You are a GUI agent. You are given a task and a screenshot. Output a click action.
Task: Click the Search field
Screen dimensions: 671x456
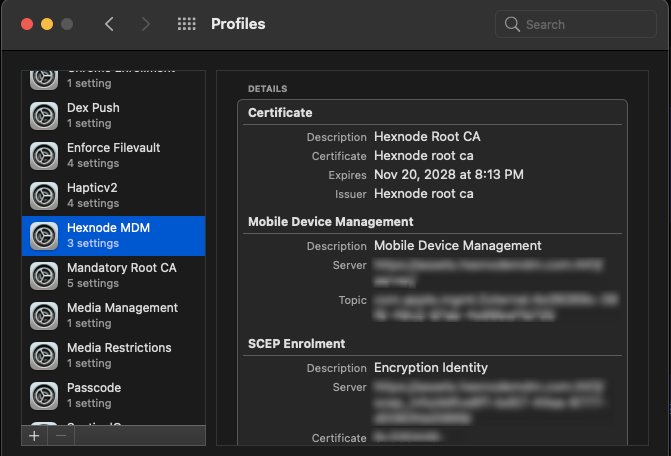pos(576,24)
